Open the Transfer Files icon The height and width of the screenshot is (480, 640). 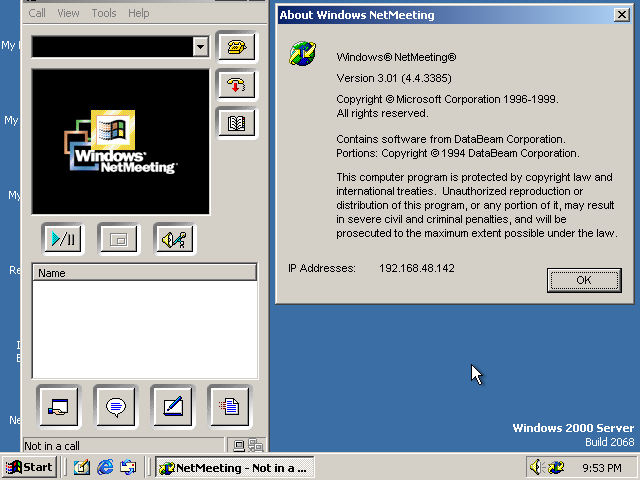tap(230, 407)
